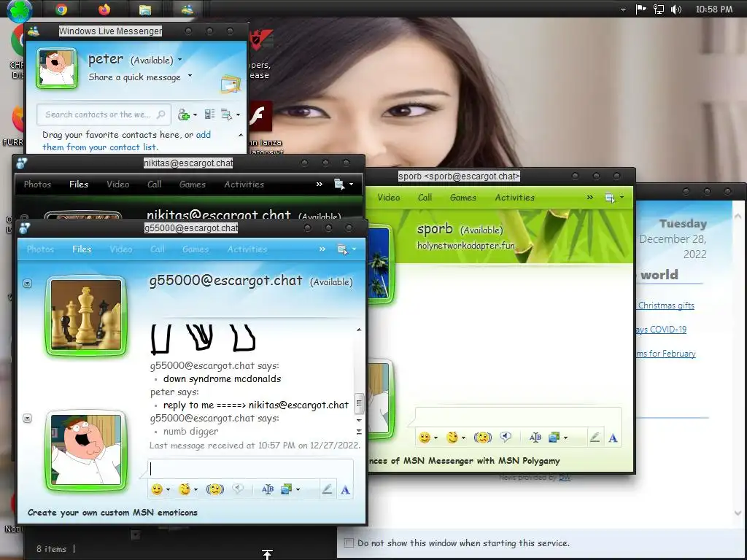Viewport: 747px width, 560px height.
Task: Click the taskbar clock showing 10:58 PM
Action: [713, 9]
